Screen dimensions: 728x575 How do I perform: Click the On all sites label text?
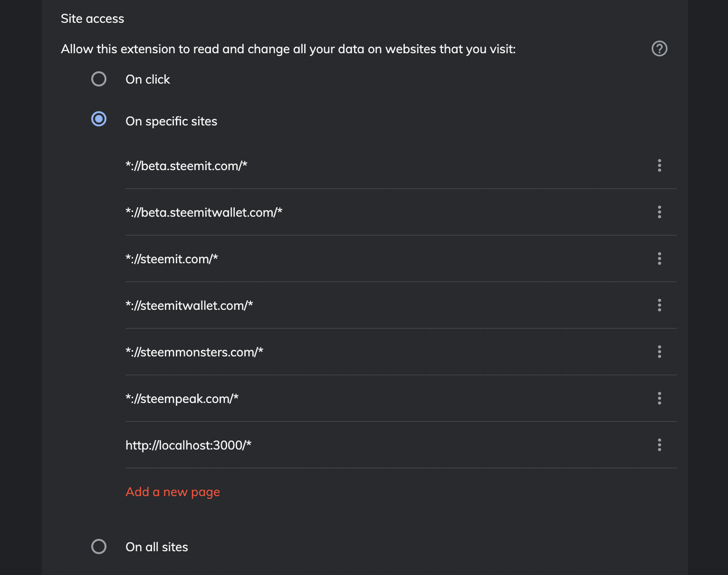(157, 547)
